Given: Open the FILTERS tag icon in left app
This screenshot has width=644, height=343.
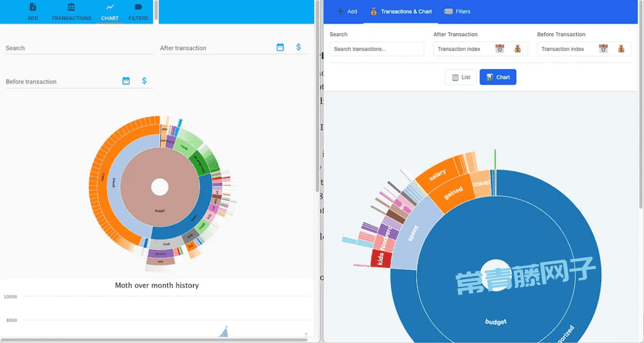Looking at the screenshot, I should tap(138, 7).
